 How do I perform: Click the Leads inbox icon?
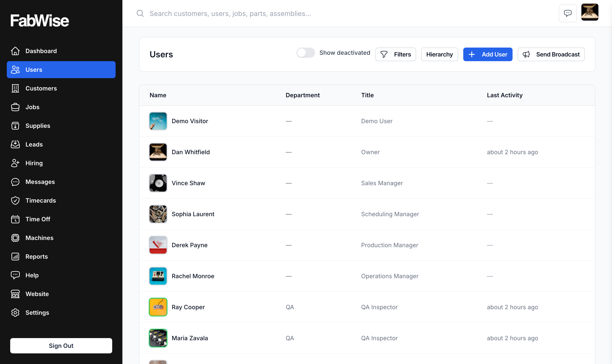click(15, 144)
